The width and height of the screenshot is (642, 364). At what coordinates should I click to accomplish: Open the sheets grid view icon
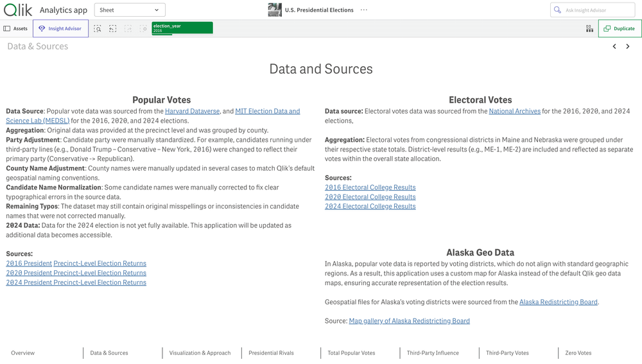coord(589,29)
